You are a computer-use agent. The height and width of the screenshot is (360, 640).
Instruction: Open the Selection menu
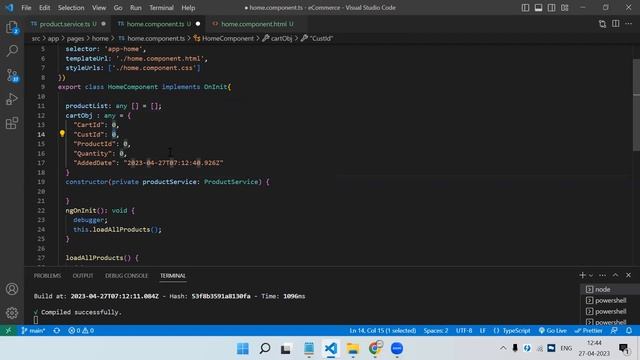pyautogui.click(x=71, y=8)
